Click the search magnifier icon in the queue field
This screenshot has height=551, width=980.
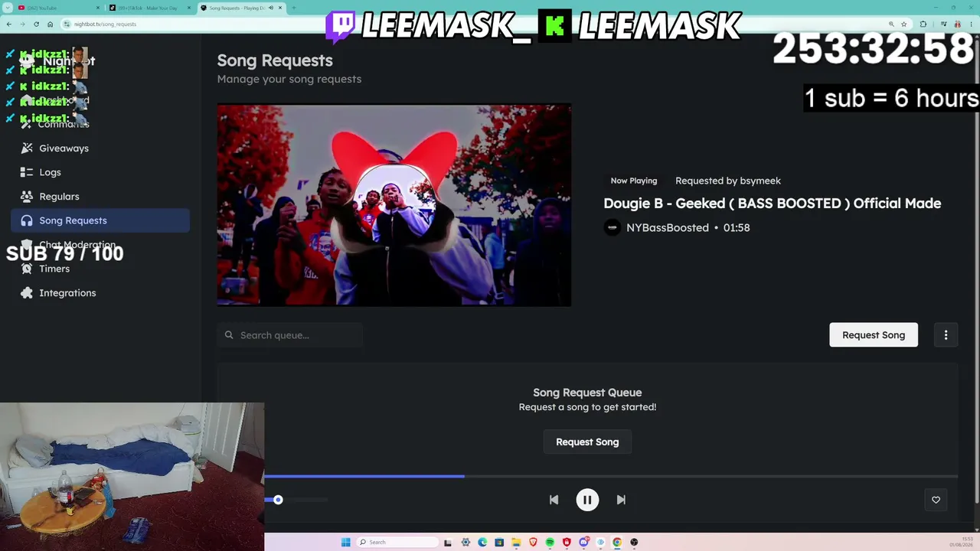(x=229, y=335)
